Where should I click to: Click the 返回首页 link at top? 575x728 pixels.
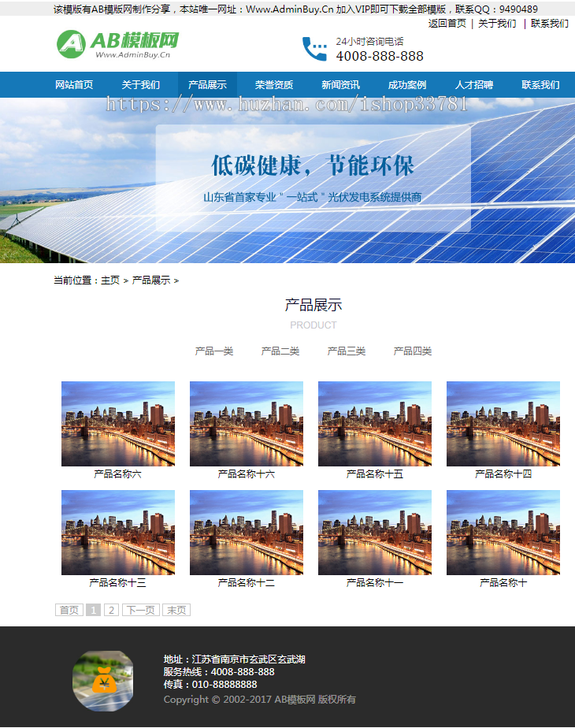pos(447,24)
